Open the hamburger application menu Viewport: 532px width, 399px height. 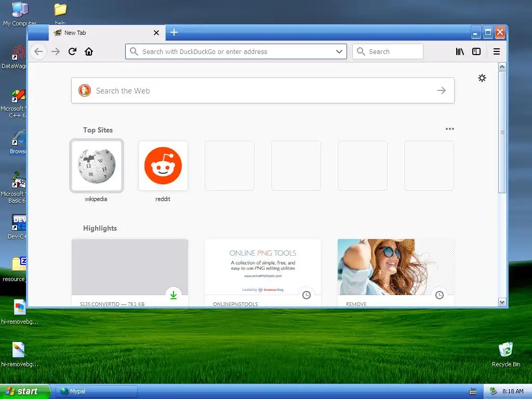[496, 51]
